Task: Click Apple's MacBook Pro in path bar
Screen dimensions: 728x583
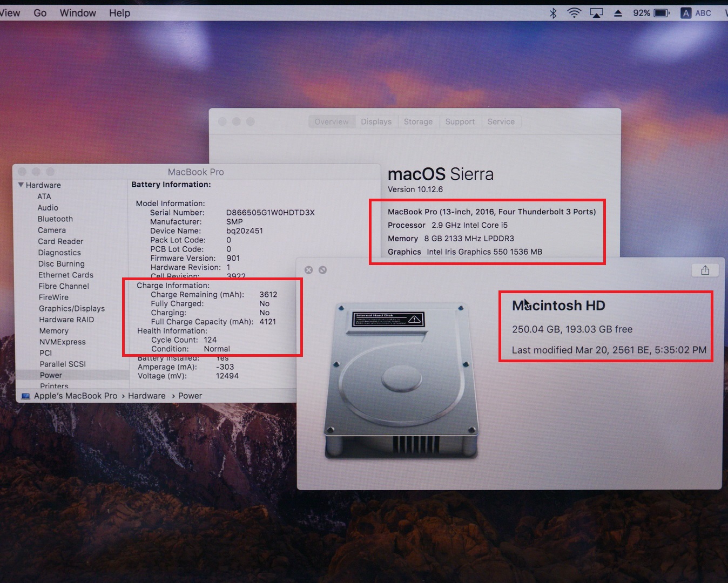Action: (x=76, y=396)
